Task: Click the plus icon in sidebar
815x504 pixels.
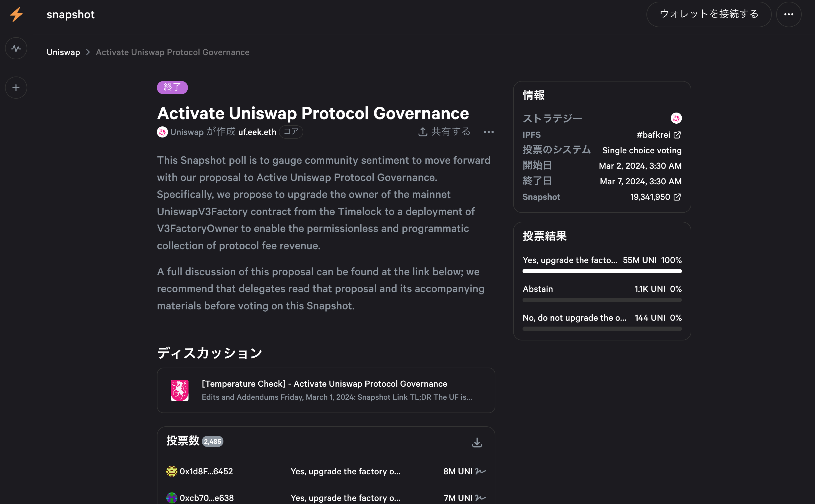Action: (16, 87)
